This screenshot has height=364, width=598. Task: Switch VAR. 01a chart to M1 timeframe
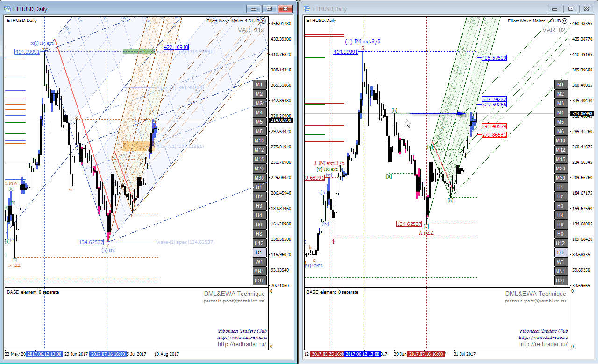pos(259,84)
